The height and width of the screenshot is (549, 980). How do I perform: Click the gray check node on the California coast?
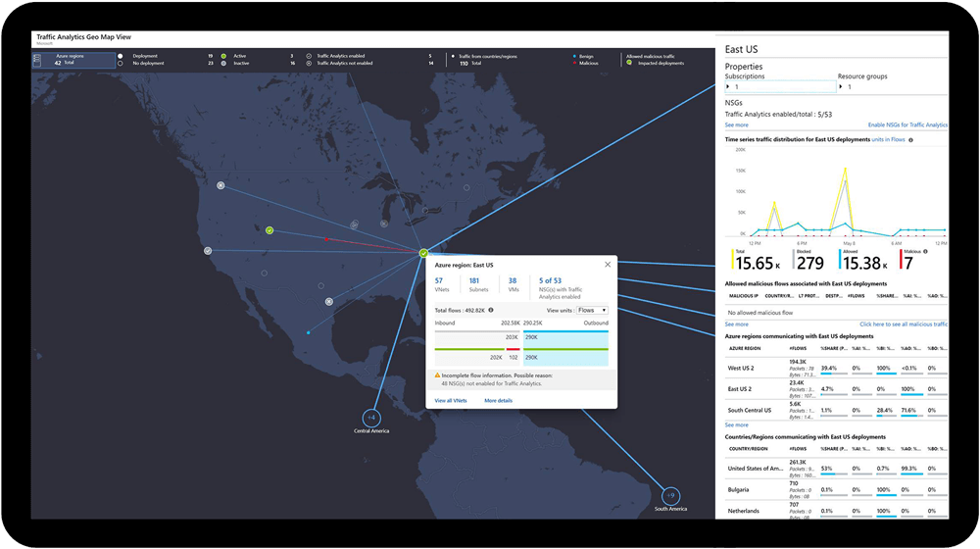(208, 251)
